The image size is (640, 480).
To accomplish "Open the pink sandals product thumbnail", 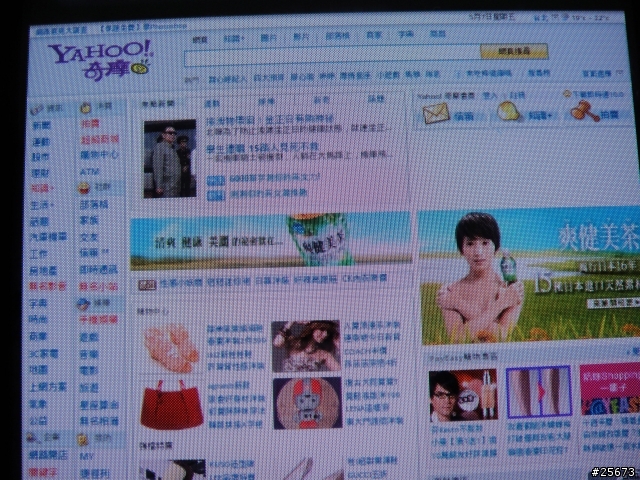I will [170, 348].
